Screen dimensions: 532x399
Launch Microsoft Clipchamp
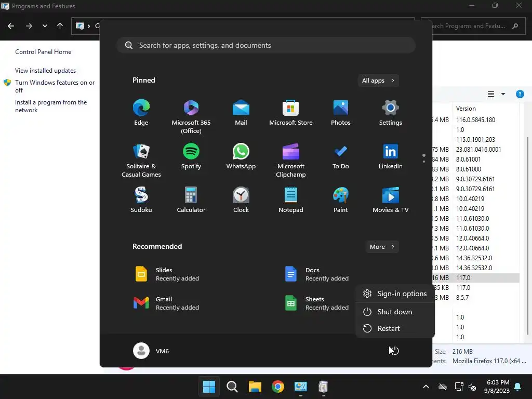click(x=291, y=161)
